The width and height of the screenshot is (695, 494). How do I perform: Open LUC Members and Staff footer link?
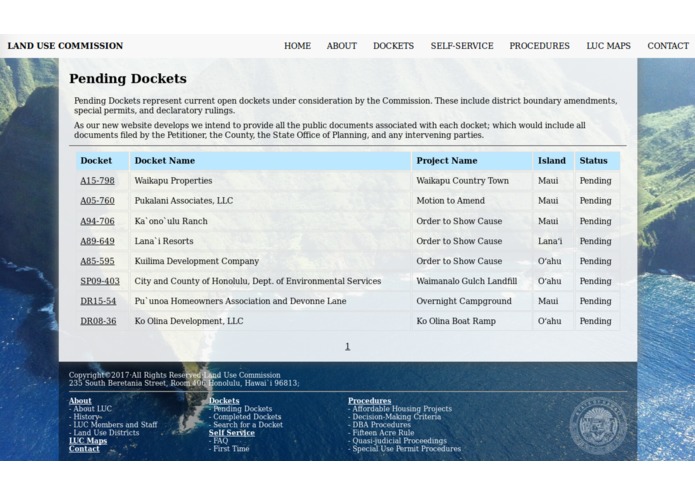pos(115,424)
